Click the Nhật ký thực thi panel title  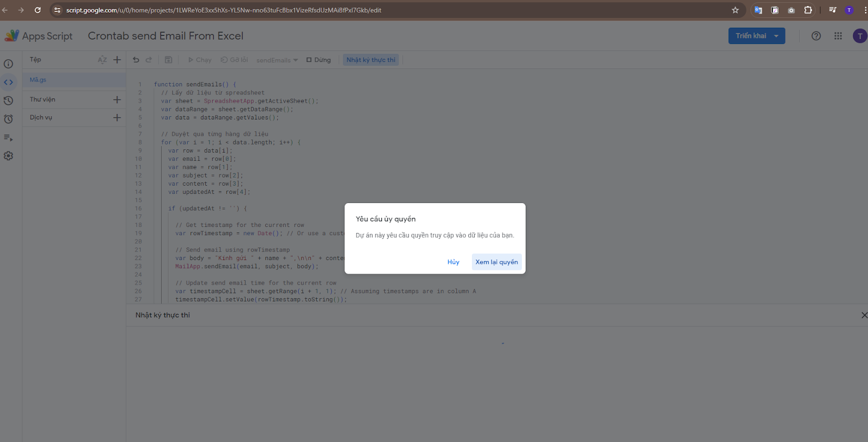[163, 315]
